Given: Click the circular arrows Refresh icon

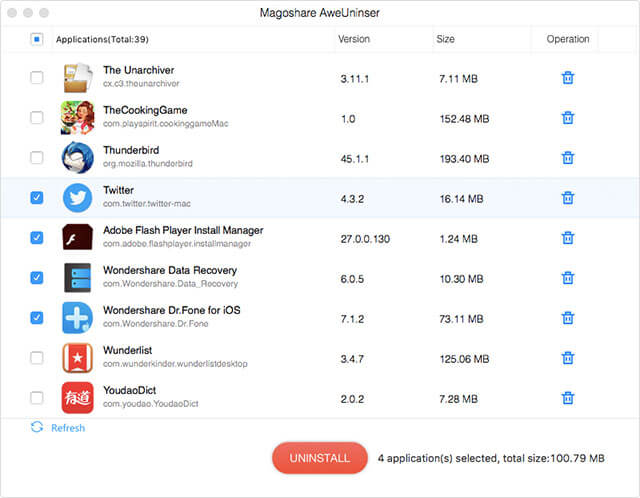Looking at the screenshot, I should 37,427.
